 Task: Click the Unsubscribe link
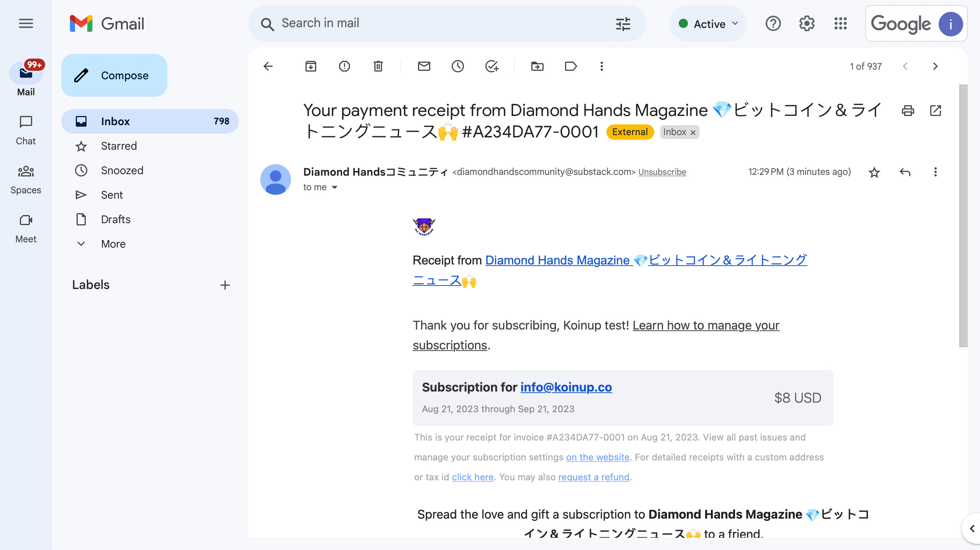(x=662, y=172)
